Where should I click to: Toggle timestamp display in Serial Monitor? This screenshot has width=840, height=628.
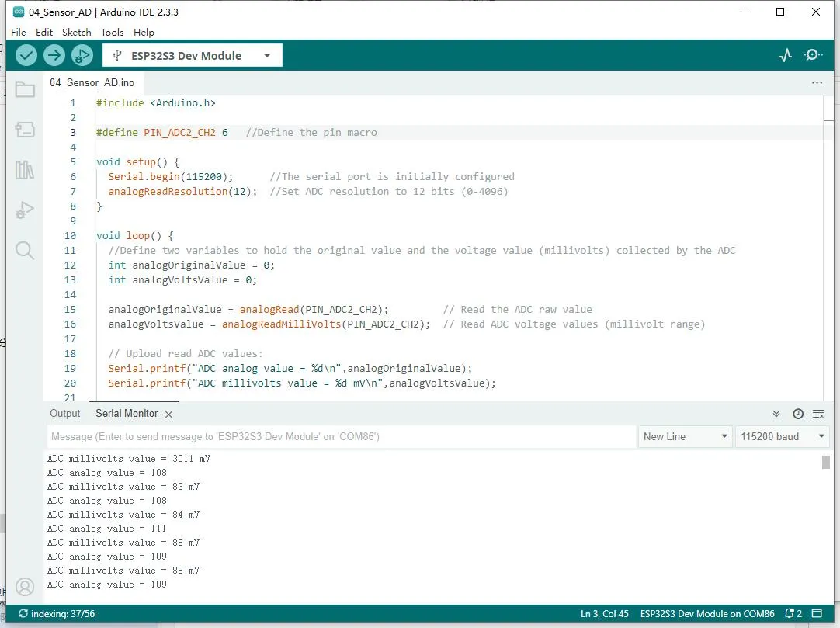pos(797,414)
